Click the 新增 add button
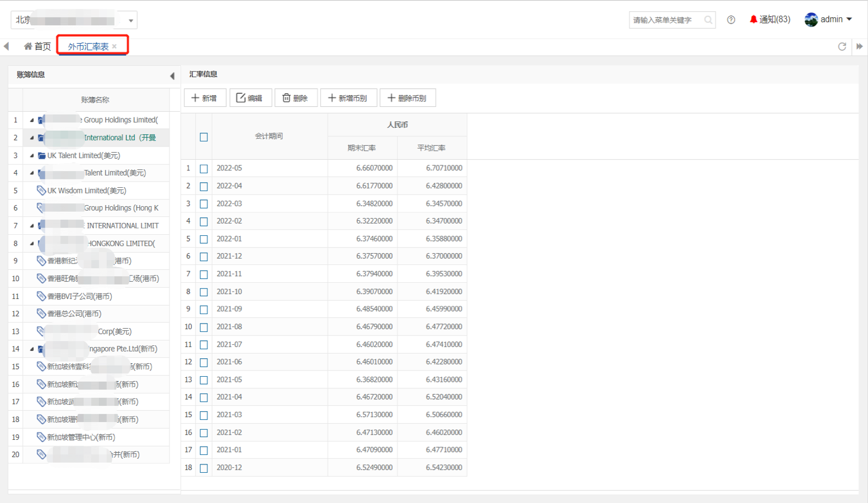 click(x=205, y=98)
